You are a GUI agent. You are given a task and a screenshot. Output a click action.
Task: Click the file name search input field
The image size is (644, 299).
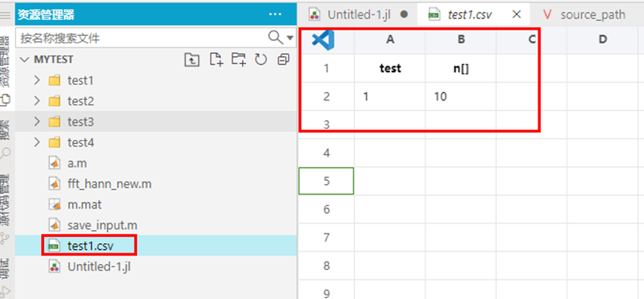[x=141, y=38]
